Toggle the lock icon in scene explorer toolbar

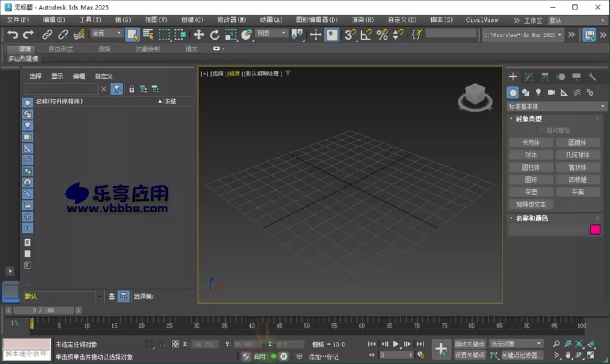(132, 89)
